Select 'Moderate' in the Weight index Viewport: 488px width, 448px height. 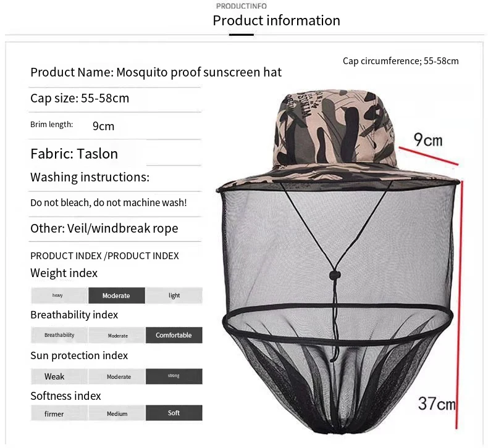(117, 296)
